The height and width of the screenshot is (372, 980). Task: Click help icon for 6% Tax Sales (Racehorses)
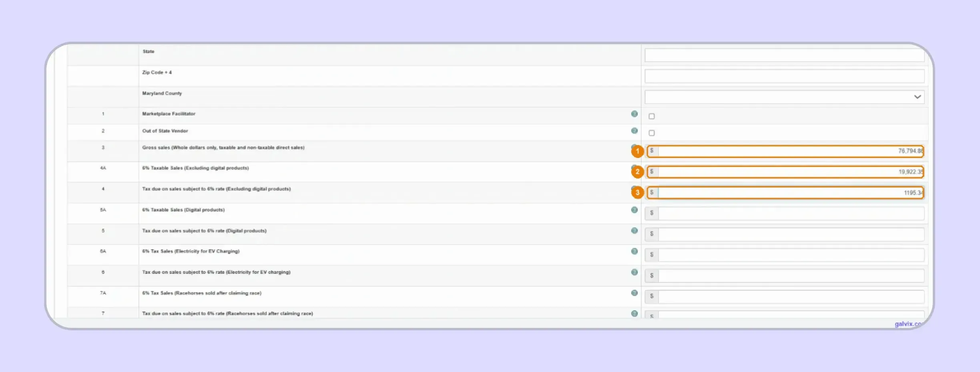[634, 293]
